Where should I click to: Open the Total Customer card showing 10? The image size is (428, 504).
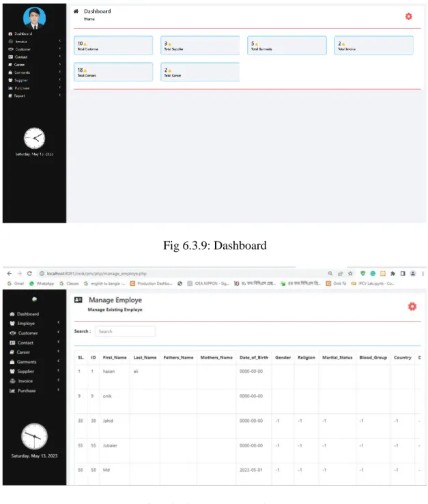pyautogui.click(x=113, y=45)
